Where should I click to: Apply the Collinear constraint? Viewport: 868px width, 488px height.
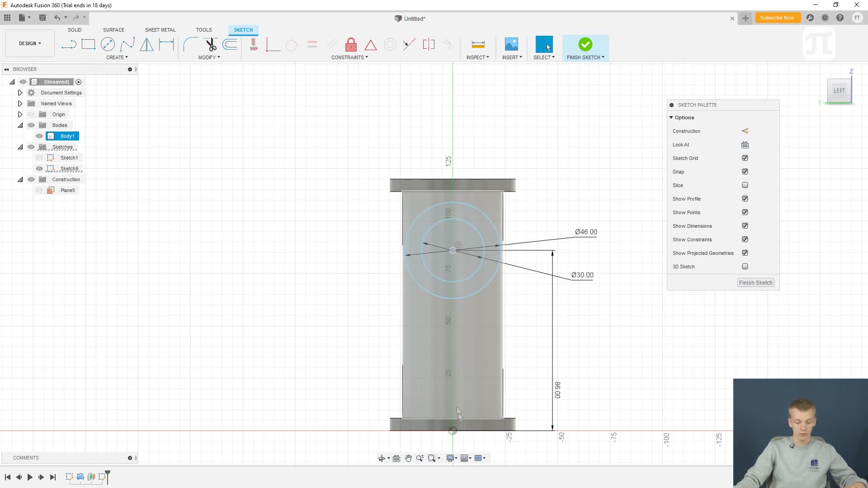[x=409, y=44]
